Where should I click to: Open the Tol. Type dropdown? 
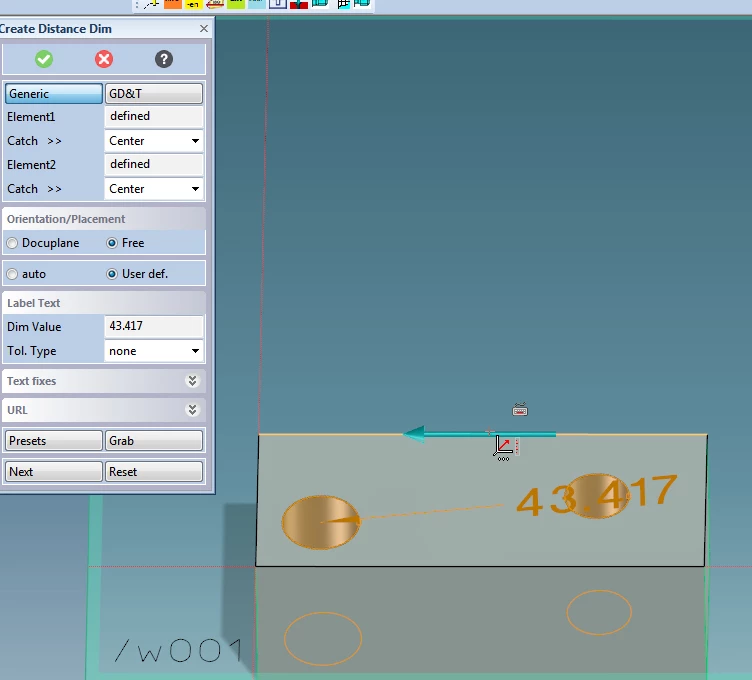coord(153,351)
